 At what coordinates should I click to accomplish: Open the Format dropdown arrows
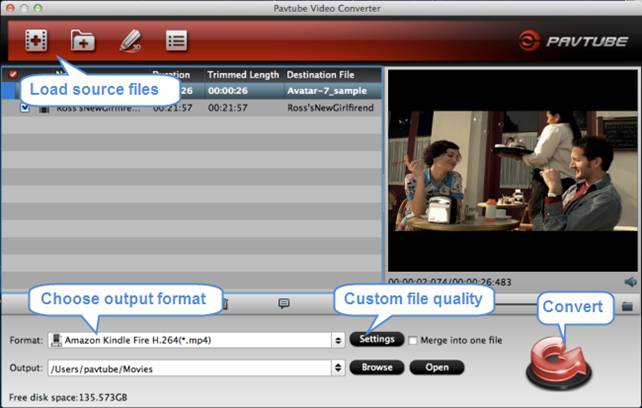point(338,340)
